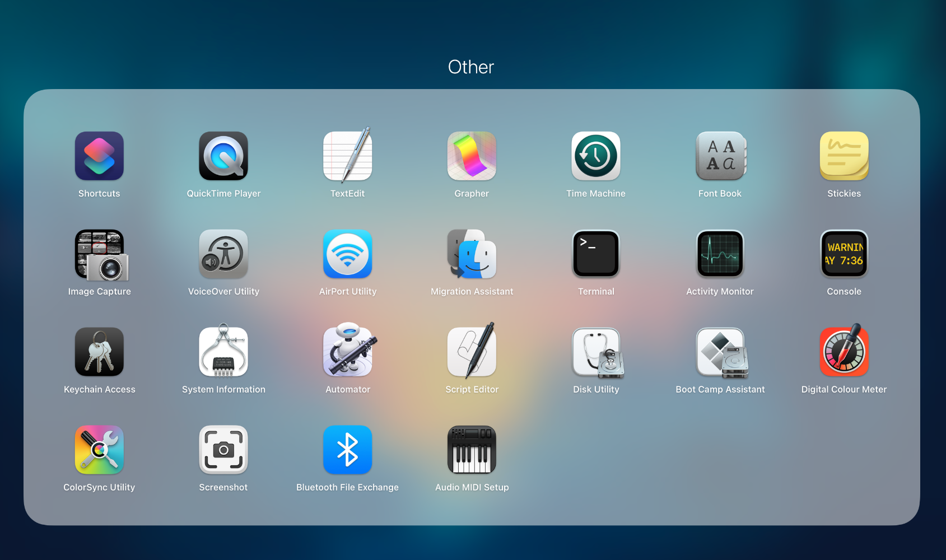
Task: Open Audio MIDI Setup
Action: coord(472,450)
